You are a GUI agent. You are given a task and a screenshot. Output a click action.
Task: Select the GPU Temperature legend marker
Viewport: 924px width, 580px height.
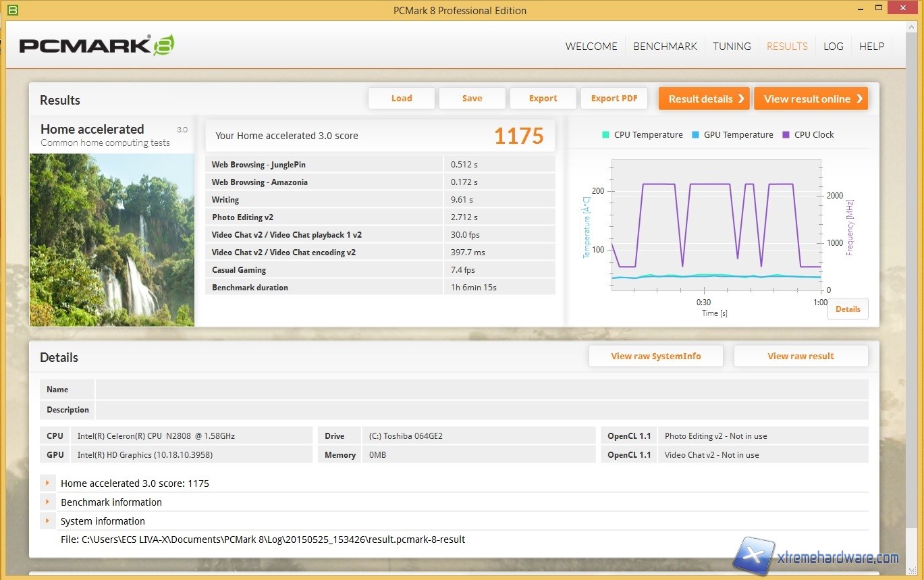point(694,134)
